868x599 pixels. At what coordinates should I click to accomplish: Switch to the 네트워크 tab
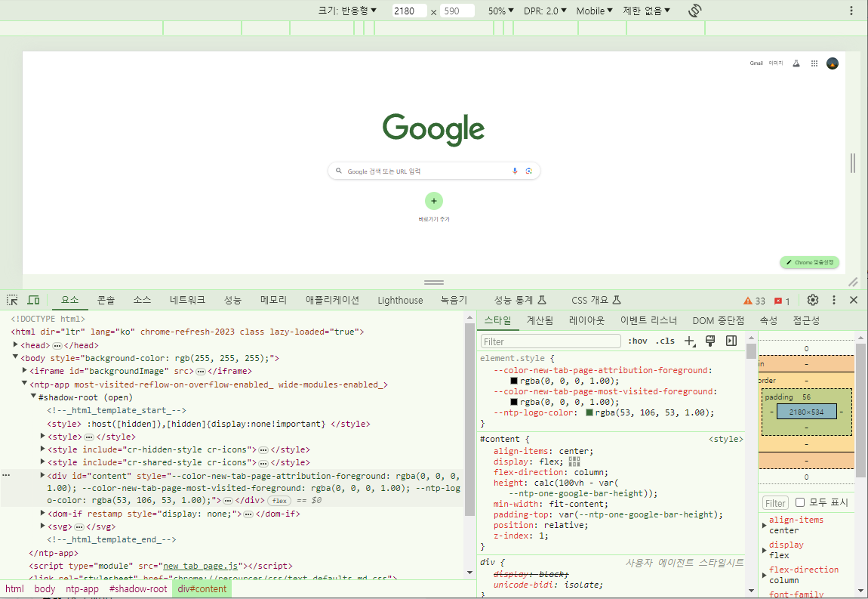187,300
